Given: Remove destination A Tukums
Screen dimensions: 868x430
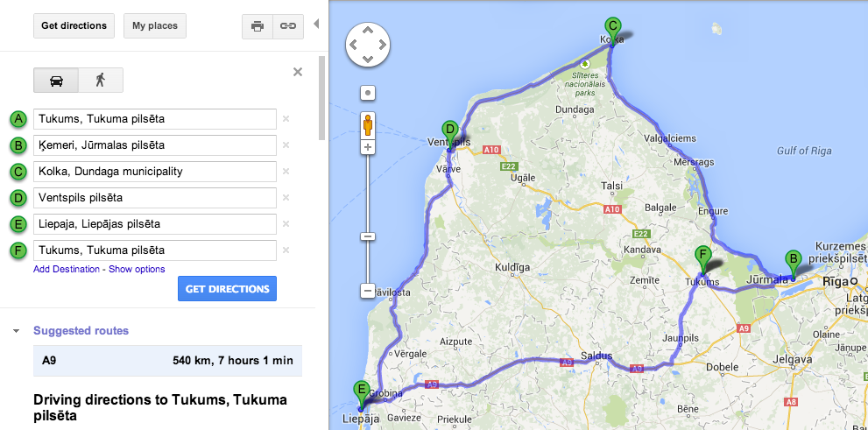Looking at the screenshot, I should [x=286, y=118].
